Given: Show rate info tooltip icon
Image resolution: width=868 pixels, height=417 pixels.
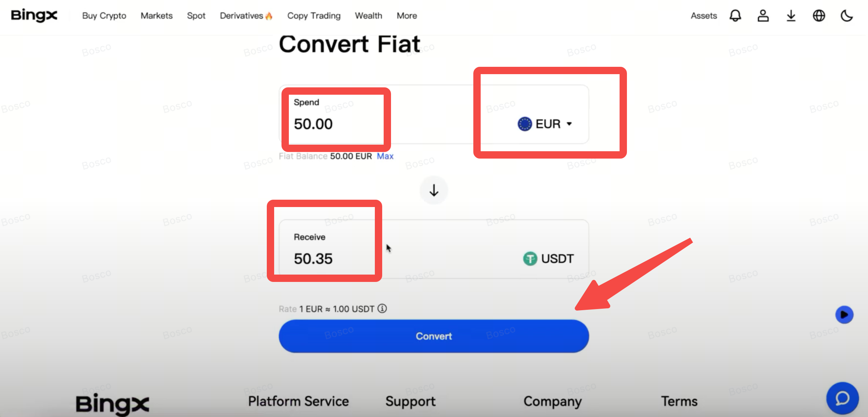Looking at the screenshot, I should click(382, 309).
